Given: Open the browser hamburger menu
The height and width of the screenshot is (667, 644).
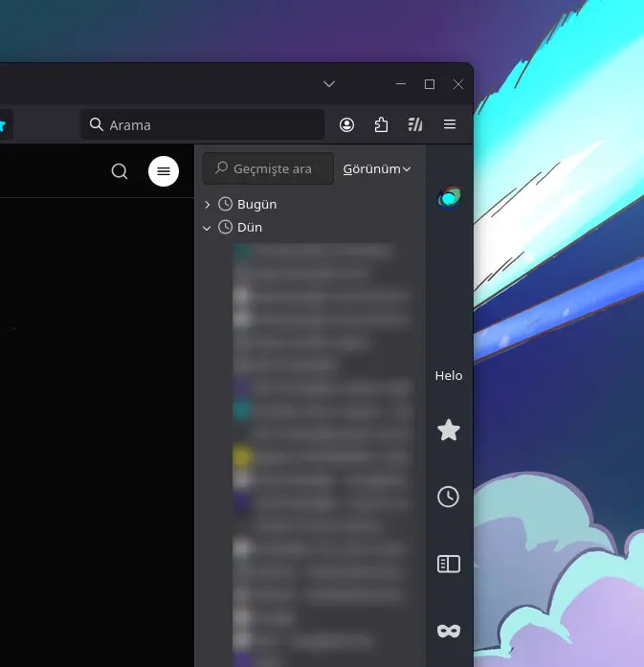Looking at the screenshot, I should [x=450, y=124].
